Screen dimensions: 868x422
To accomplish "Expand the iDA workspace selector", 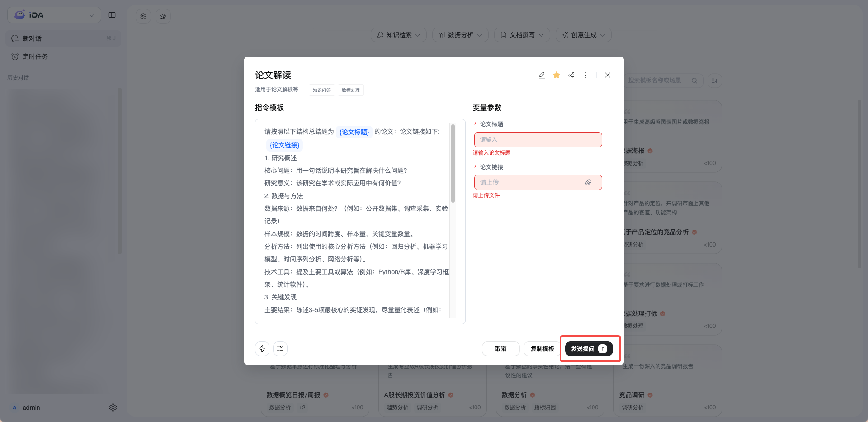I will click(54, 15).
